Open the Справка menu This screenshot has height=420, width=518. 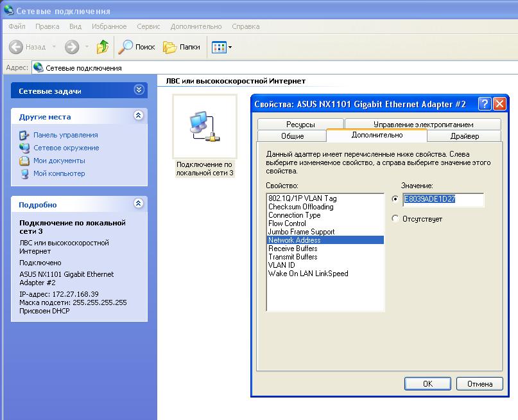pyautogui.click(x=245, y=26)
